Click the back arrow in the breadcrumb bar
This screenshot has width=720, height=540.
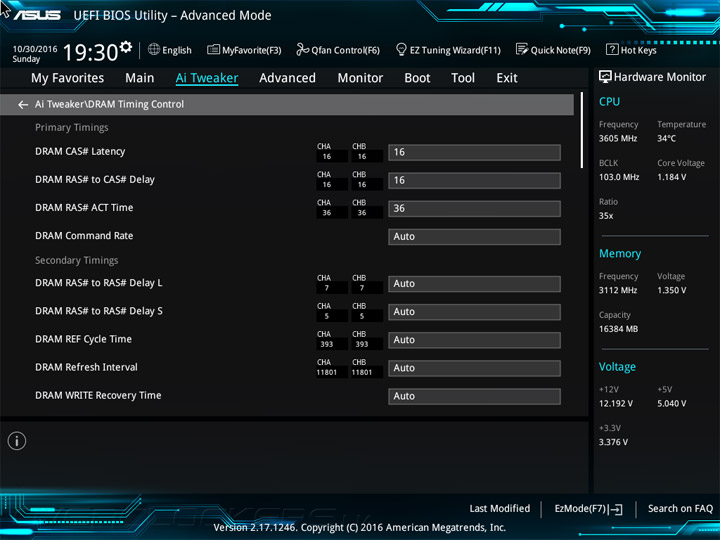point(23,105)
